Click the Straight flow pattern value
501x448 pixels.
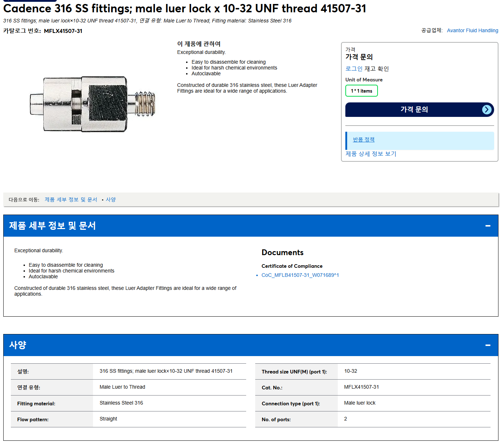(108, 419)
